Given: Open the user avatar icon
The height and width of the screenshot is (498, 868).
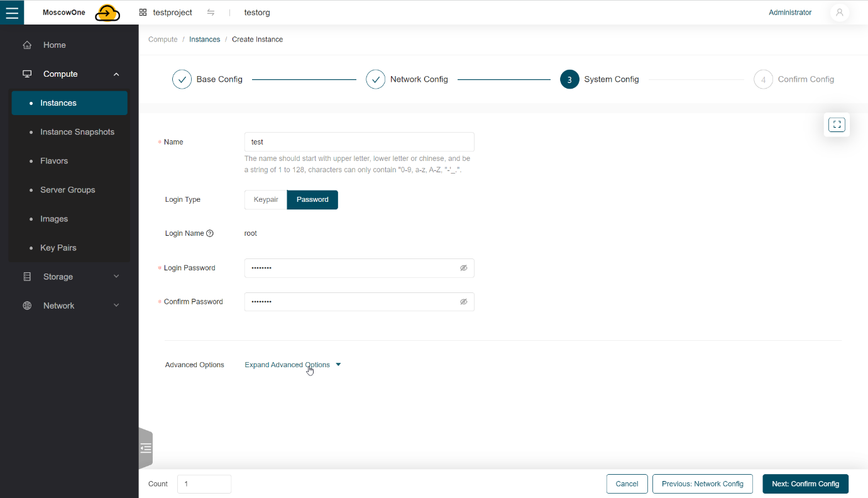Looking at the screenshot, I should click(x=839, y=13).
